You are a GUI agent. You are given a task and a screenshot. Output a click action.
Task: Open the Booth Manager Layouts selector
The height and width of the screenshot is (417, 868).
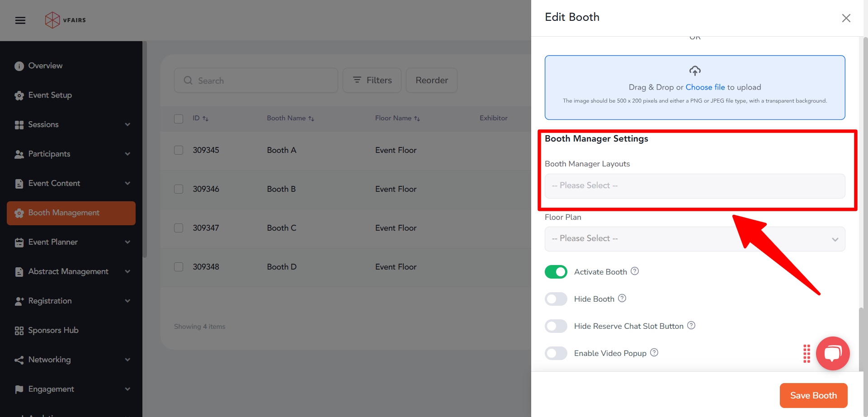tap(694, 185)
